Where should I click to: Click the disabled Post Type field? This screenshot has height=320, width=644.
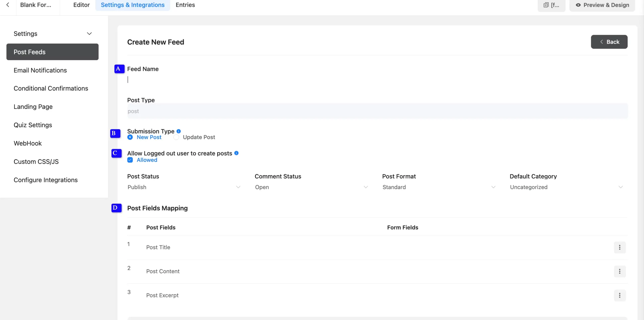point(377,111)
